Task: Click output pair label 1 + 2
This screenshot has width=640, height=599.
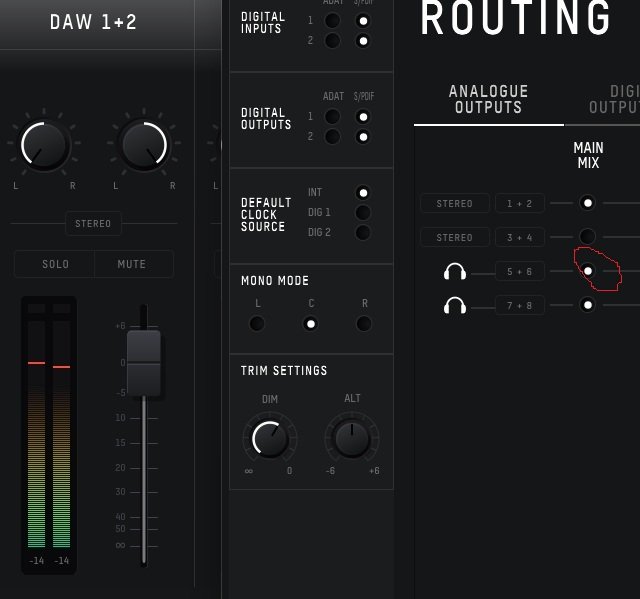Action: click(520, 203)
